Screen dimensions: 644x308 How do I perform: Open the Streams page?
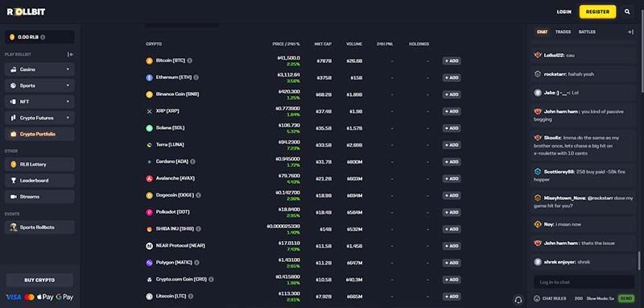click(x=39, y=197)
